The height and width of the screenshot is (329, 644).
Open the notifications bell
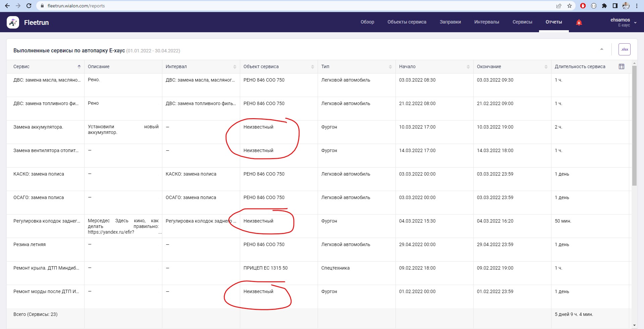579,22
